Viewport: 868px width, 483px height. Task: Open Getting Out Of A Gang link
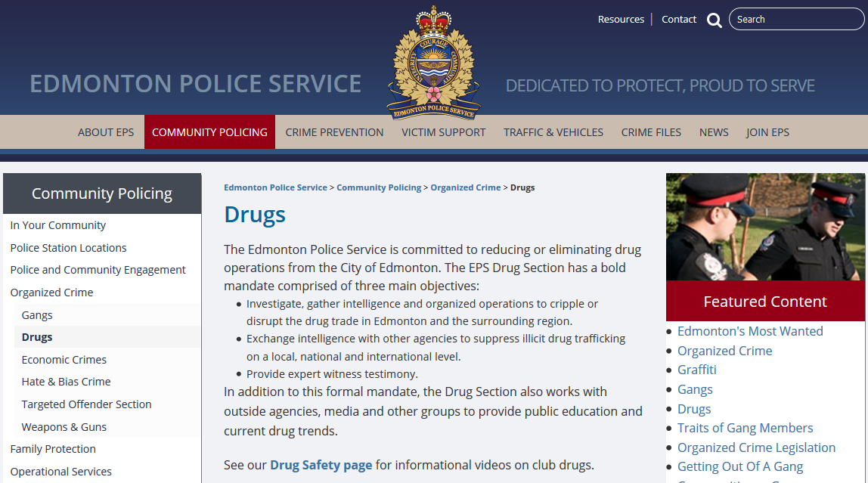coord(740,467)
